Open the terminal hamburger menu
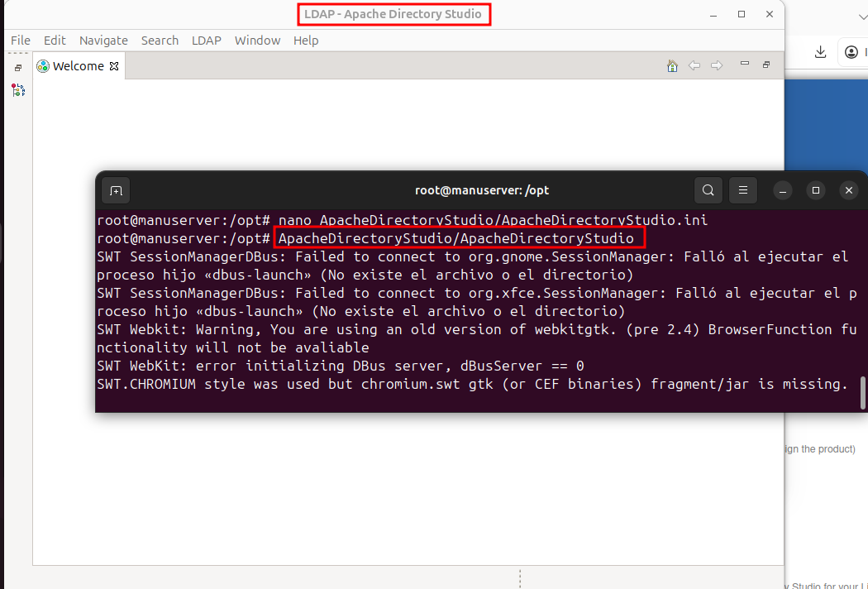868x589 pixels. coord(743,190)
